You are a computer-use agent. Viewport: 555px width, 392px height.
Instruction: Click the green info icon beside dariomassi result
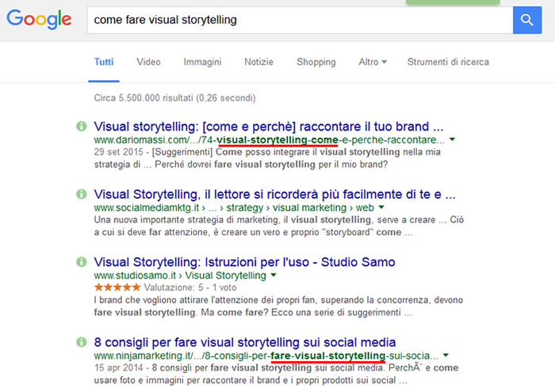[82, 126]
